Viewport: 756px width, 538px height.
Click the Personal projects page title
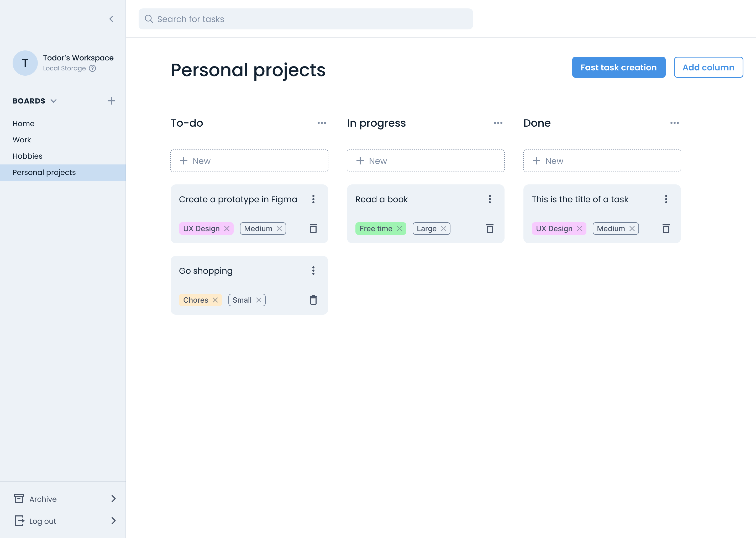point(248,70)
